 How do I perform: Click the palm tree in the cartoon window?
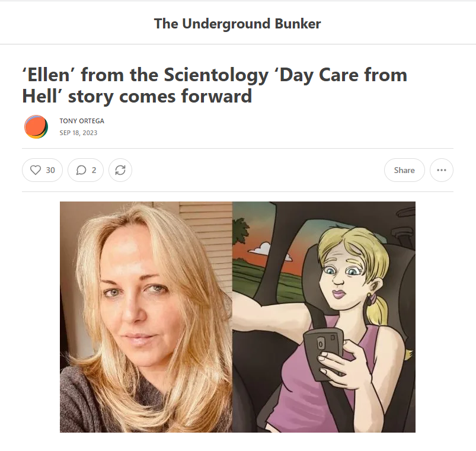[241, 231]
